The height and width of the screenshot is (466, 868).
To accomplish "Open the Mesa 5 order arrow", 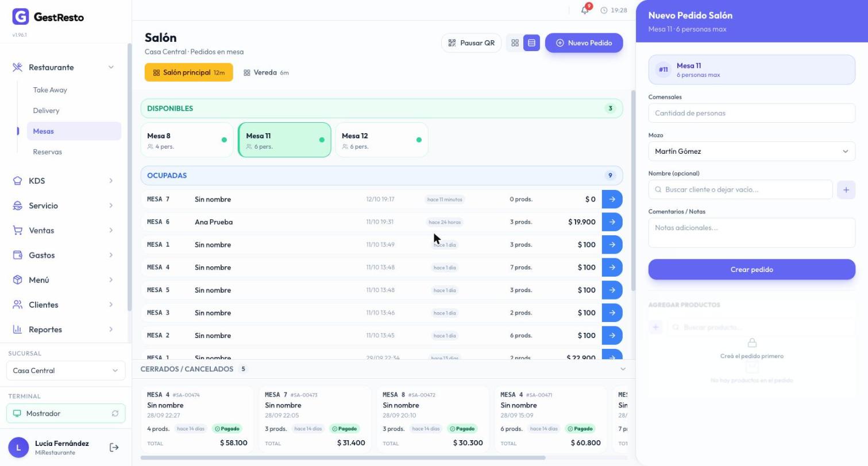I will point(612,290).
